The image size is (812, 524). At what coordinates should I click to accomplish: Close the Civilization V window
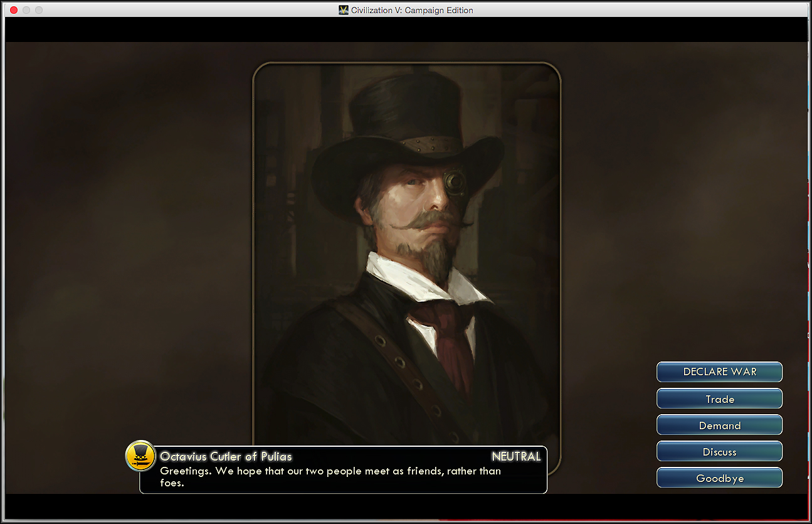point(14,10)
